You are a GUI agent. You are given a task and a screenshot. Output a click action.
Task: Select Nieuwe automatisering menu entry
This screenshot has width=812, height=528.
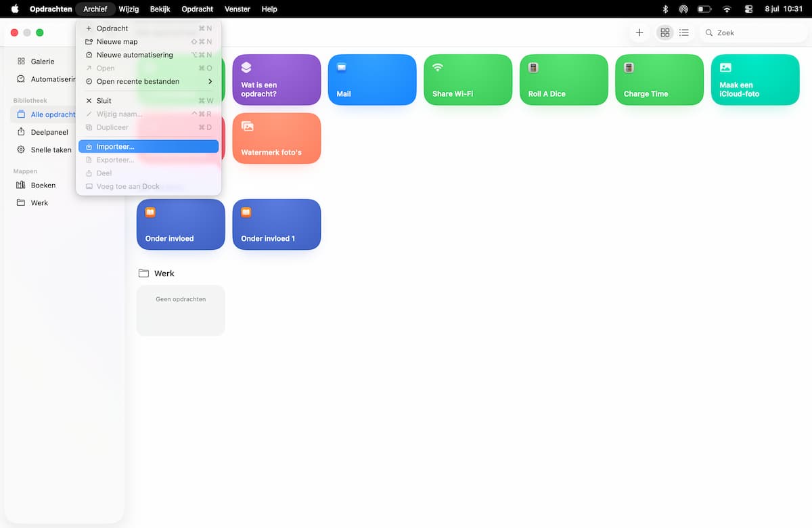pos(149,55)
